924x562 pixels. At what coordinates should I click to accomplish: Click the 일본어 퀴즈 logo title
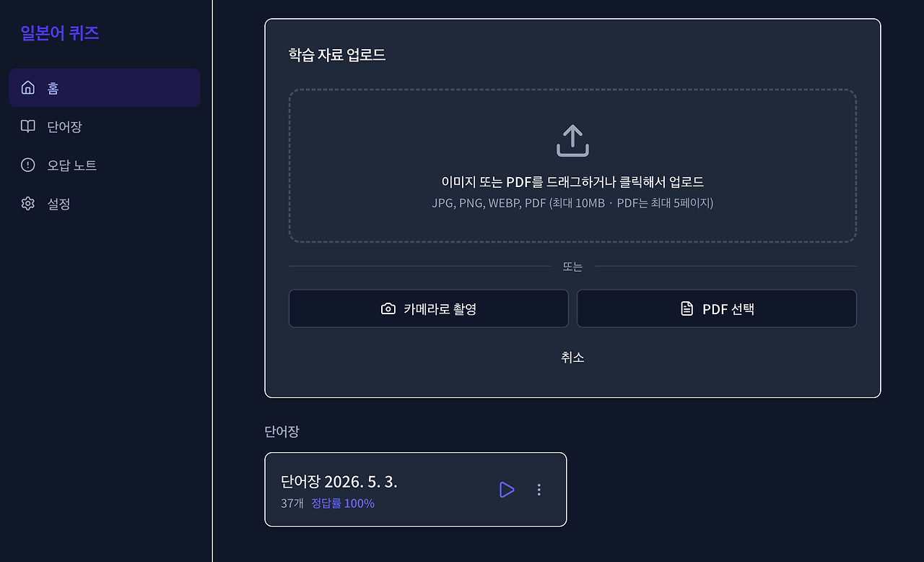click(x=60, y=33)
